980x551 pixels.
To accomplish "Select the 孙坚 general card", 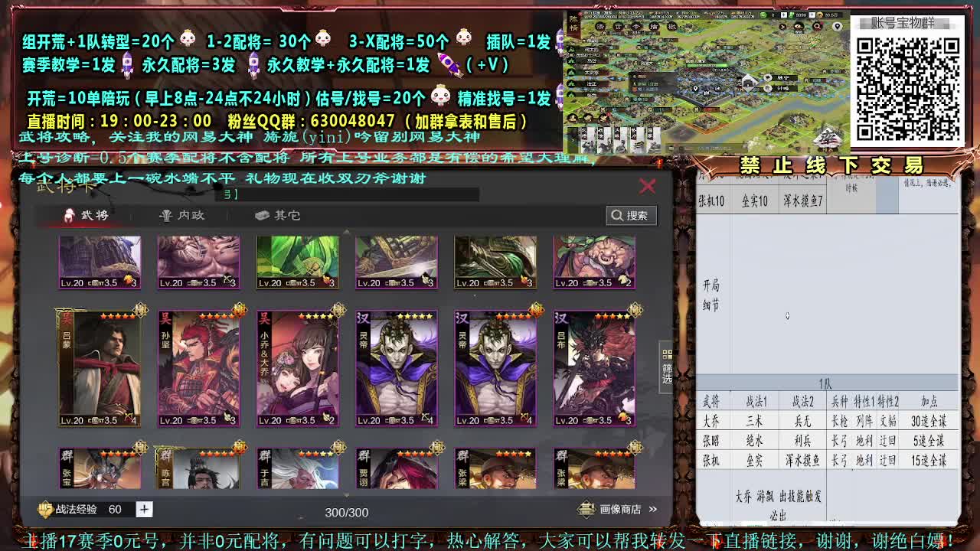I will pyautogui.click(x=198, y=368).
